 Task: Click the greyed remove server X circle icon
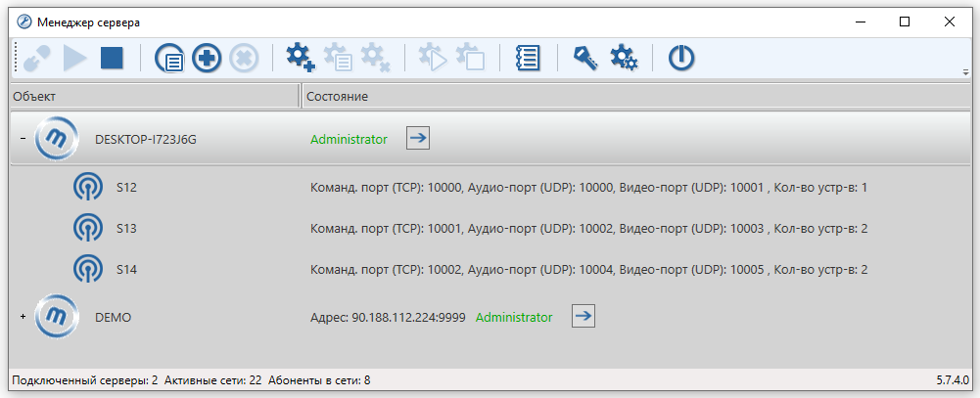244,59
